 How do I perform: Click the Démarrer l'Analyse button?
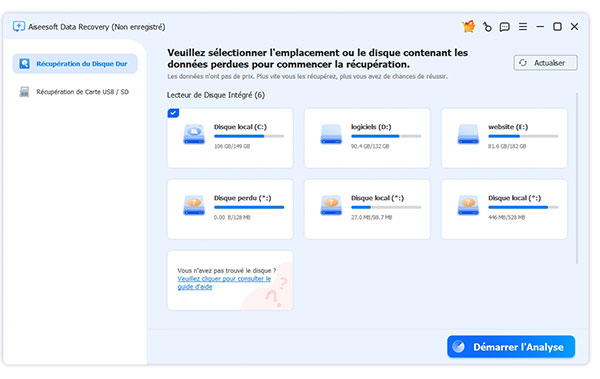point(511,347)
